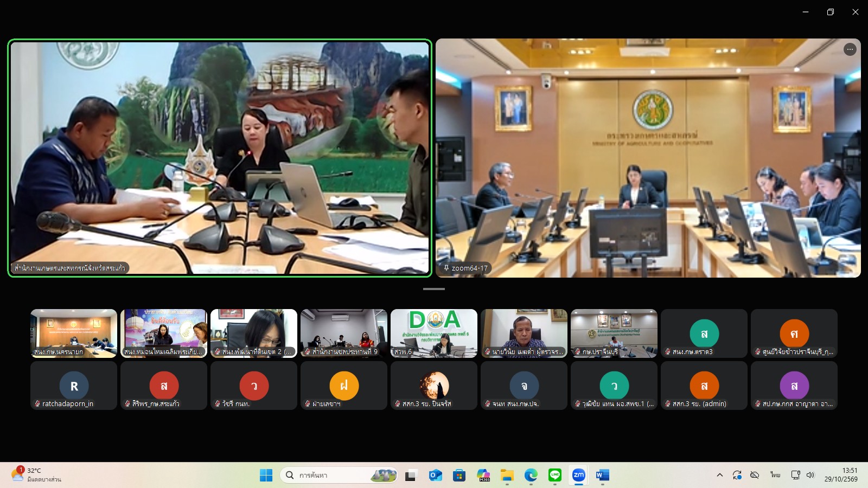The width and height of the screenshot is (868, 488).
Task: Open LINE app from the taskbar
Action: tap(555, 475)
